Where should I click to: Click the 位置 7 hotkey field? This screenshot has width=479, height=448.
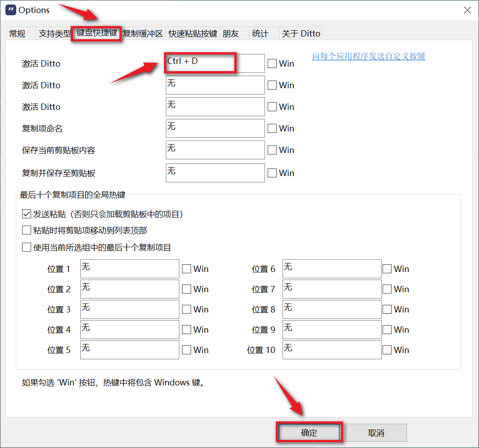[x=332, y=289]
